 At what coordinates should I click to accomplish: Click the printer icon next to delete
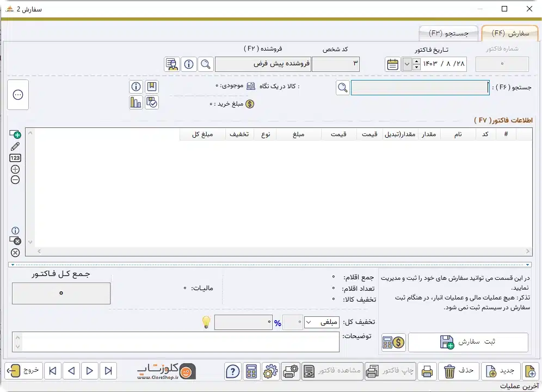point(427,372)
